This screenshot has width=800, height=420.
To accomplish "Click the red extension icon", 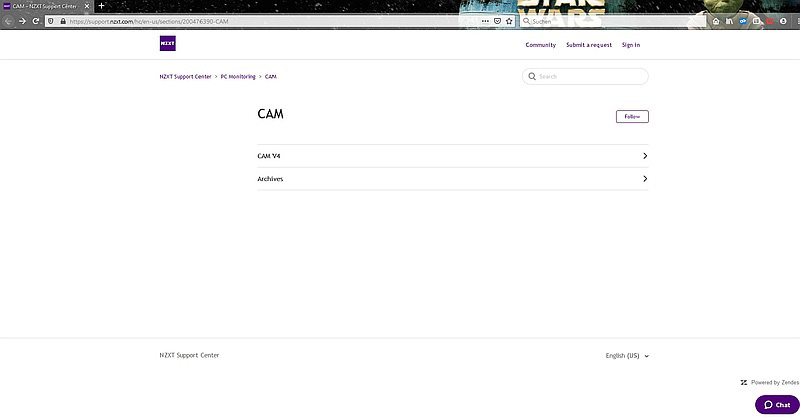I will pyautogui.click(x=770, y=21).
